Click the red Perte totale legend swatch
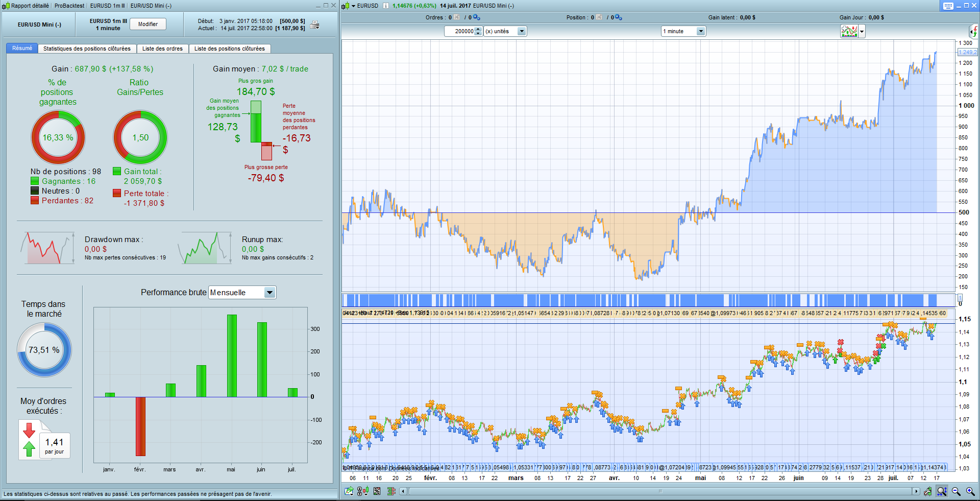 point(117,193)
